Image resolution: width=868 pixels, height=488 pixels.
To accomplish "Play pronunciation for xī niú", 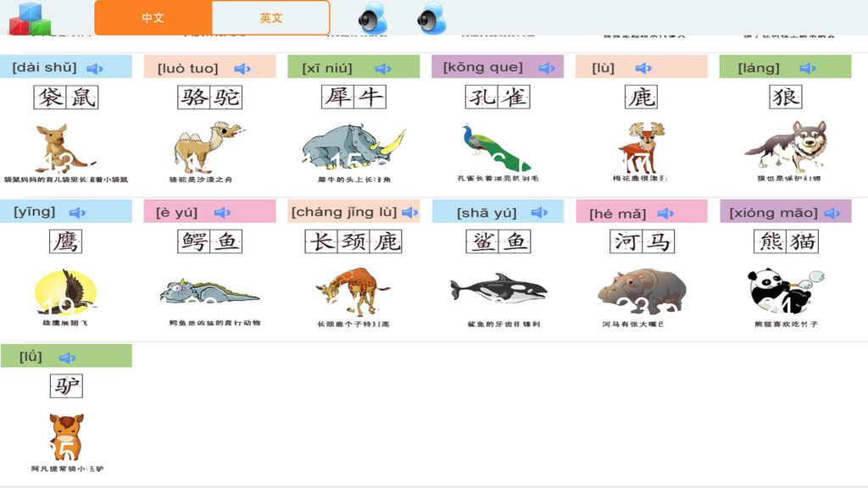I will pyautogui.click(x=383, y=68).
